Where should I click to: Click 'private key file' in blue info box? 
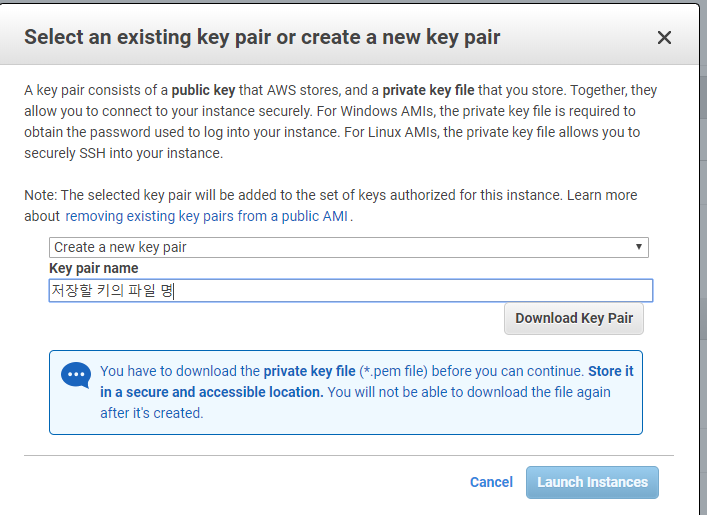309,371
